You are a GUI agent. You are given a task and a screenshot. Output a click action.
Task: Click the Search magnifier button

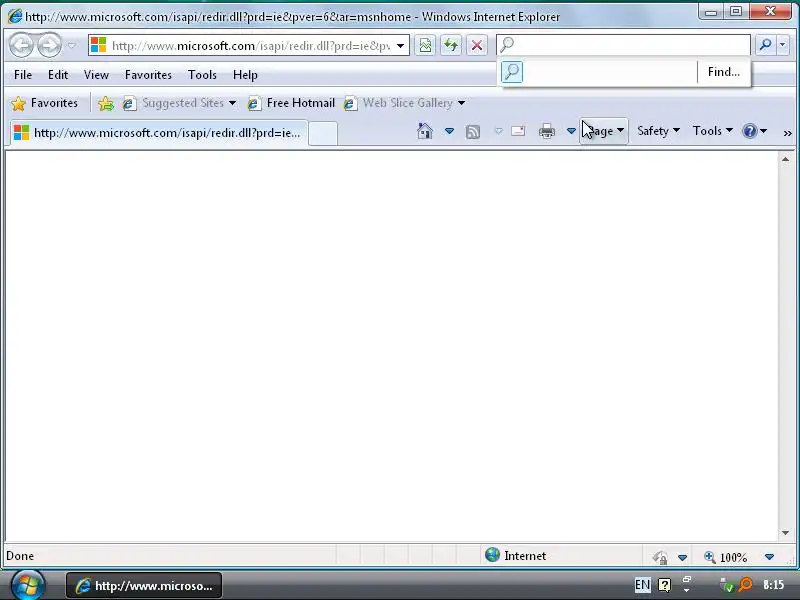(x=765, y=45)
